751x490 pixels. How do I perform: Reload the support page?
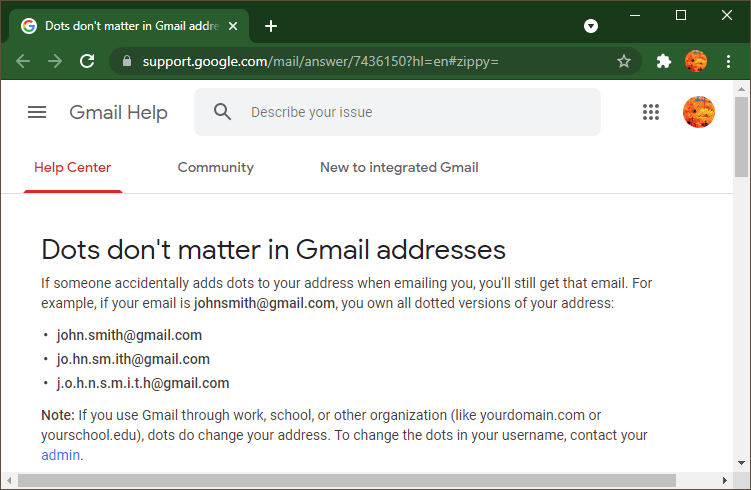click(87, 61)
